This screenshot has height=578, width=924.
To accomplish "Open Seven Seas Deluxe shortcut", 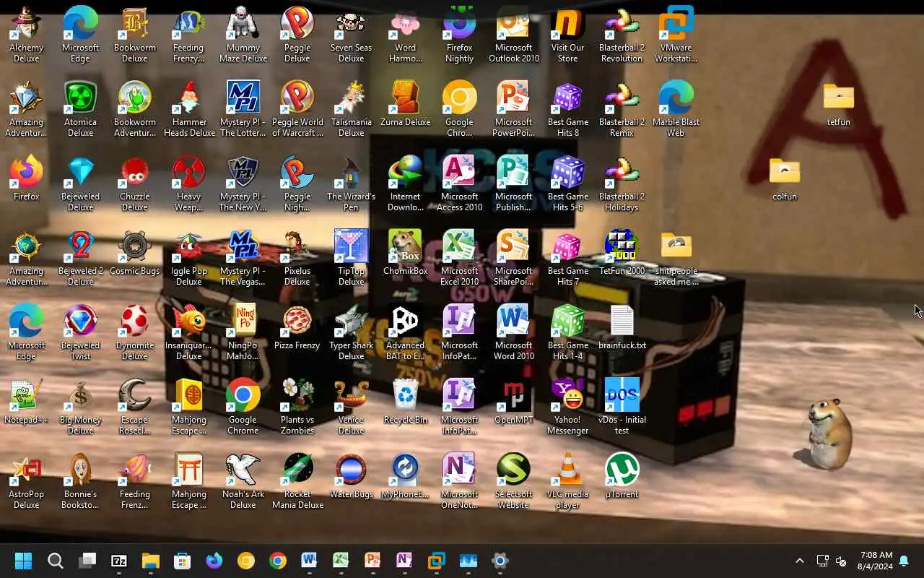I will pyautogui.click(x=351, y=35).
